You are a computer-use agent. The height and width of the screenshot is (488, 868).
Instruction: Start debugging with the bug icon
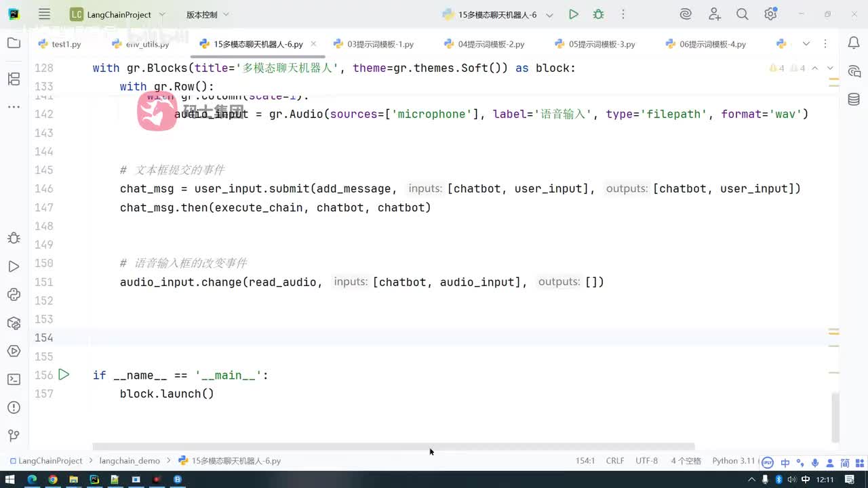pyautogui.click(x=598, y=14)
